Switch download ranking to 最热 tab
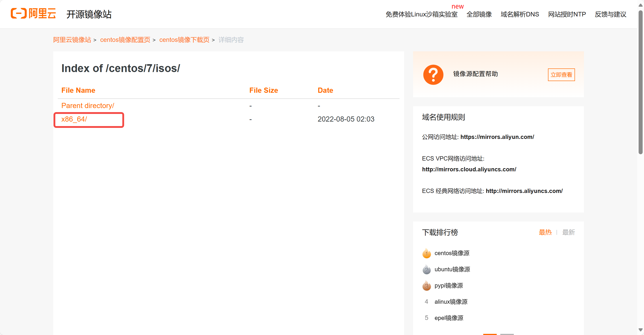This screenshot has height=335, width=644. pos(545,233)
